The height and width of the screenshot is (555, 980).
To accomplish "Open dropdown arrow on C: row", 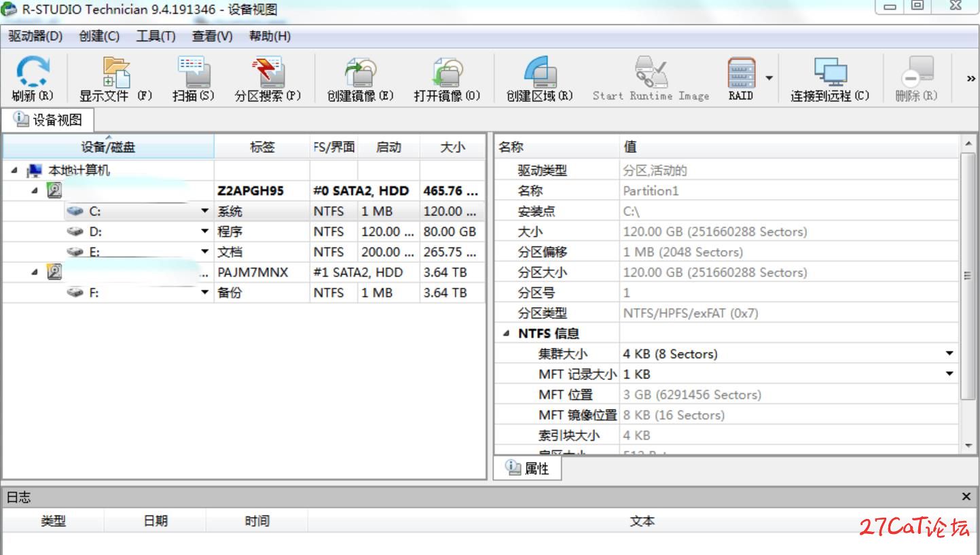I will [205, 211].
